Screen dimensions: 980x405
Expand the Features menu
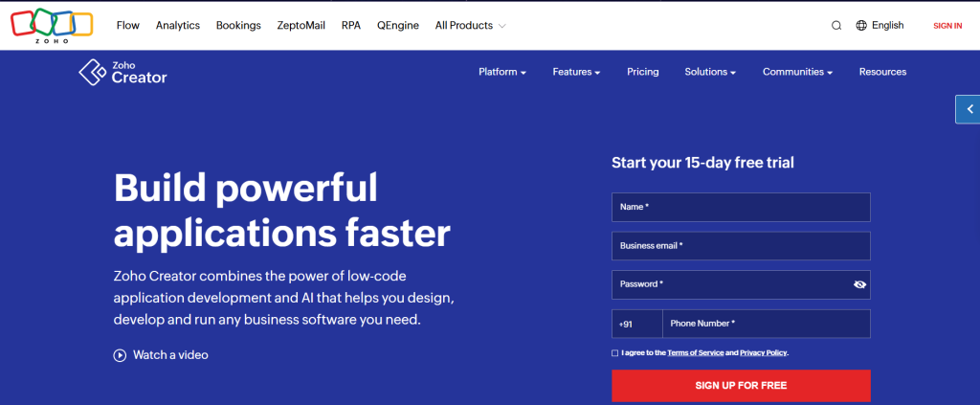576,72
